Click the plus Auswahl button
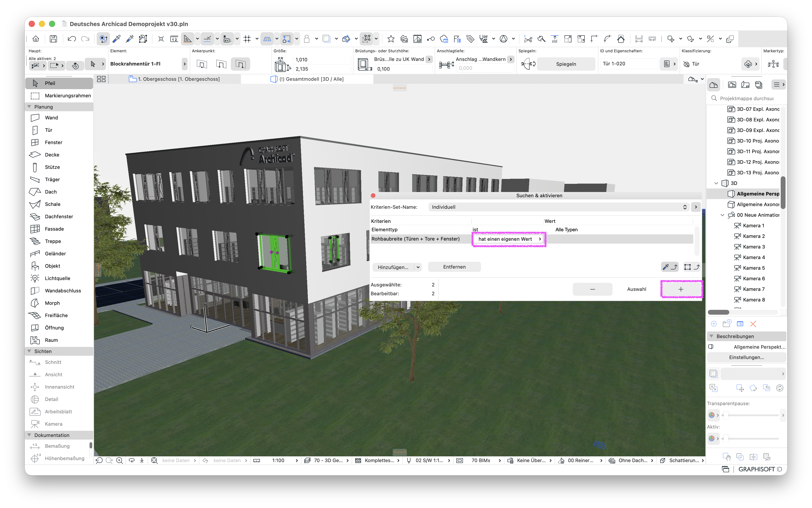The image size is (812, 508). [681, 289]
